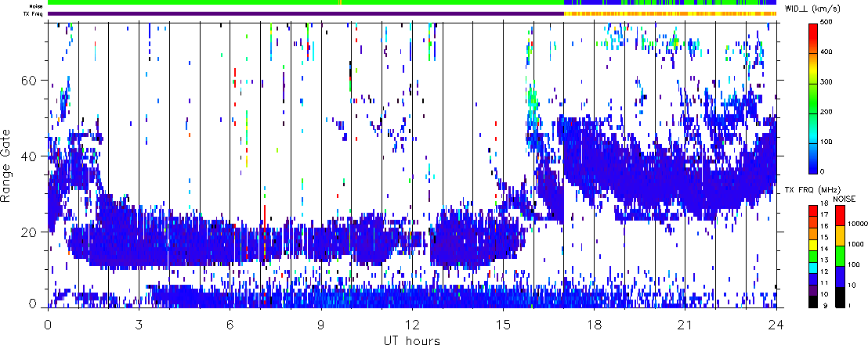
Task: Click the 60 tick label on Range Gate axis
Action: pyautogui.click(x=33, y=81)
